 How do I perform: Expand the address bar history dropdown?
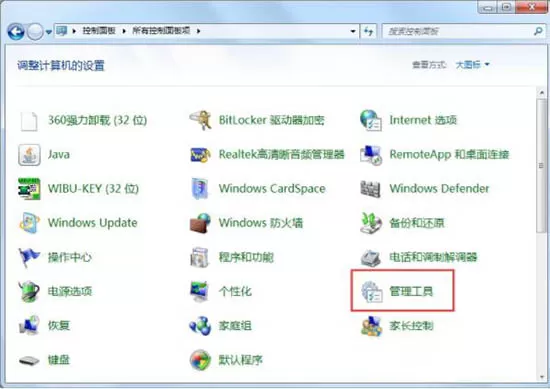tap(353, 31)
